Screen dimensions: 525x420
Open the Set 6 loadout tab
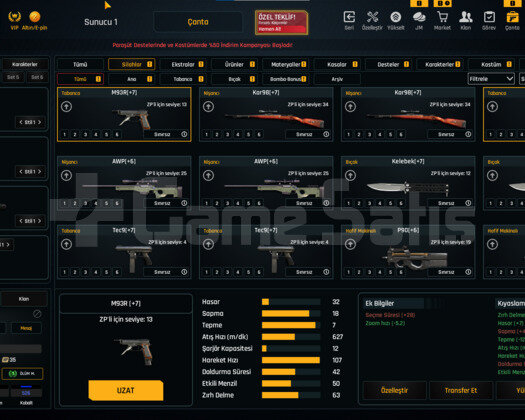point(37,77)
